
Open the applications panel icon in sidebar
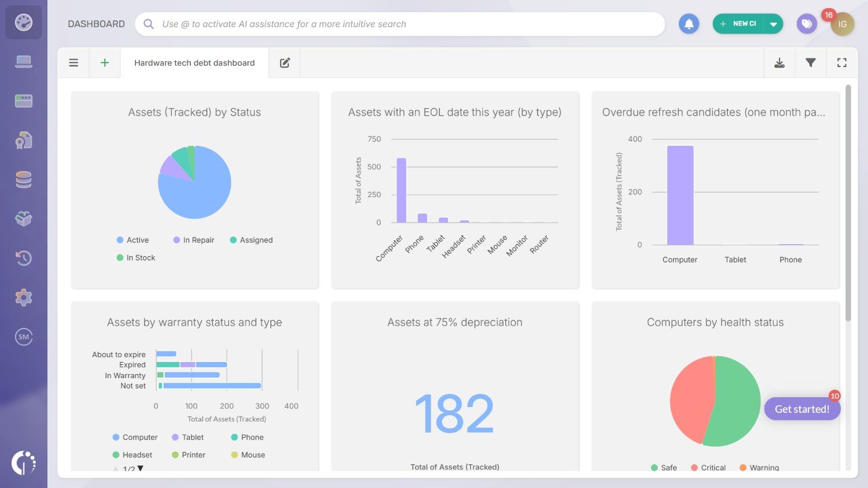point(24,100)
